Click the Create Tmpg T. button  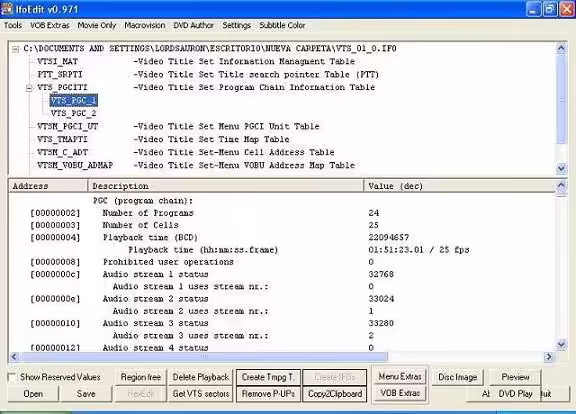268,377
